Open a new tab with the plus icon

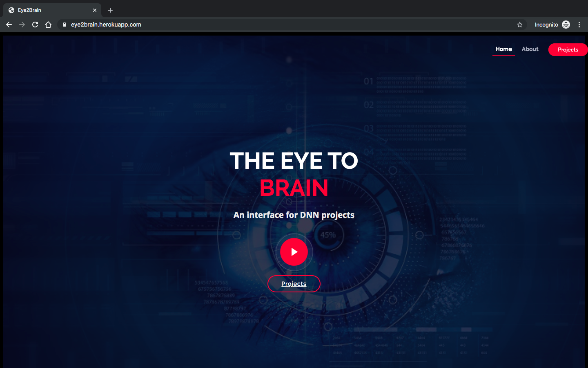point(110,10)
